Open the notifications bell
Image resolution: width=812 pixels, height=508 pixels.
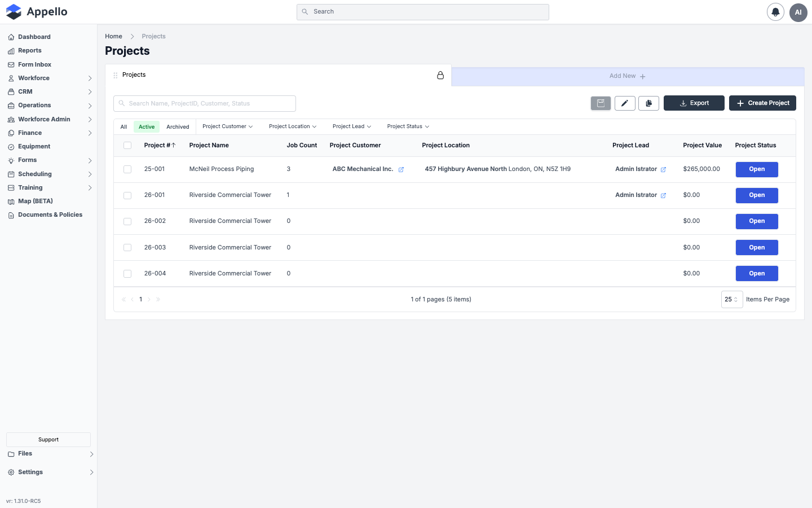775,12
